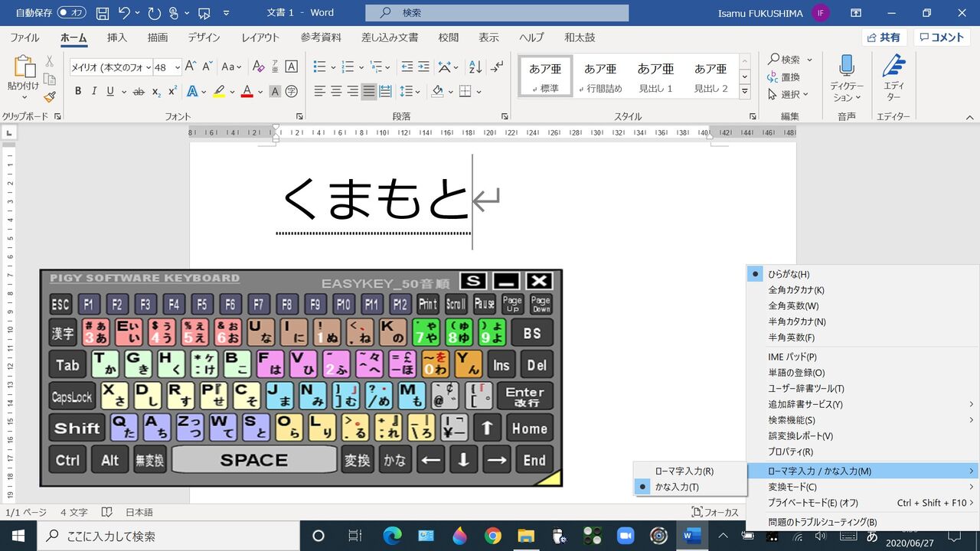The width and height of the screenshot is (980, 551).
Task: Click the sort icon in the Paragraph group
Action: (x=475, y=67)
